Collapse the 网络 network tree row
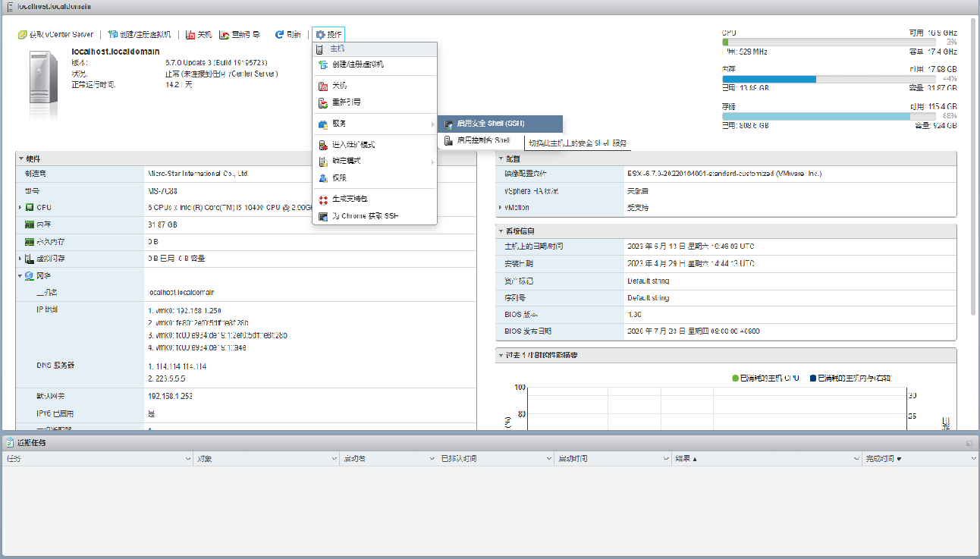This screenshot has width=980, height=559. [20, 276]
